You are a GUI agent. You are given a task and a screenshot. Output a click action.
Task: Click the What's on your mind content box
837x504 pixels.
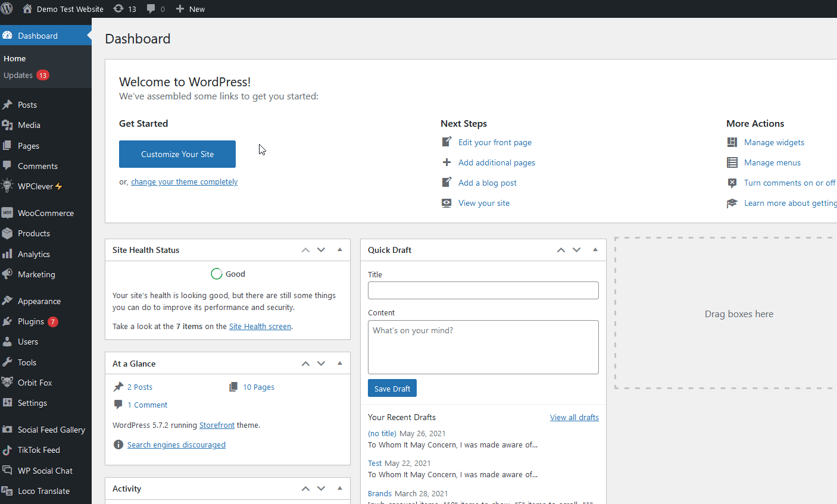pos(483,347)
